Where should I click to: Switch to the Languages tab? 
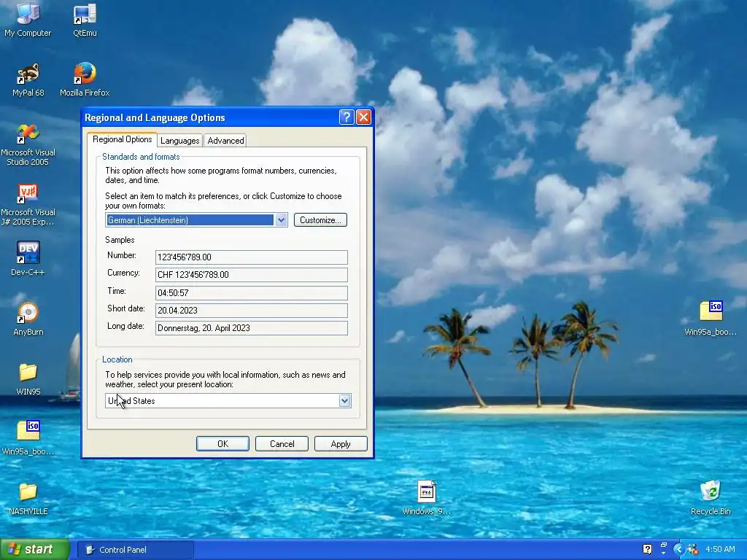pos(179,141)
